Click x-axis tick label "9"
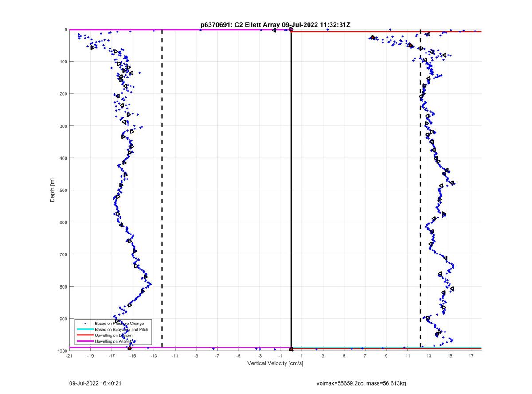 tap(386, 355)
